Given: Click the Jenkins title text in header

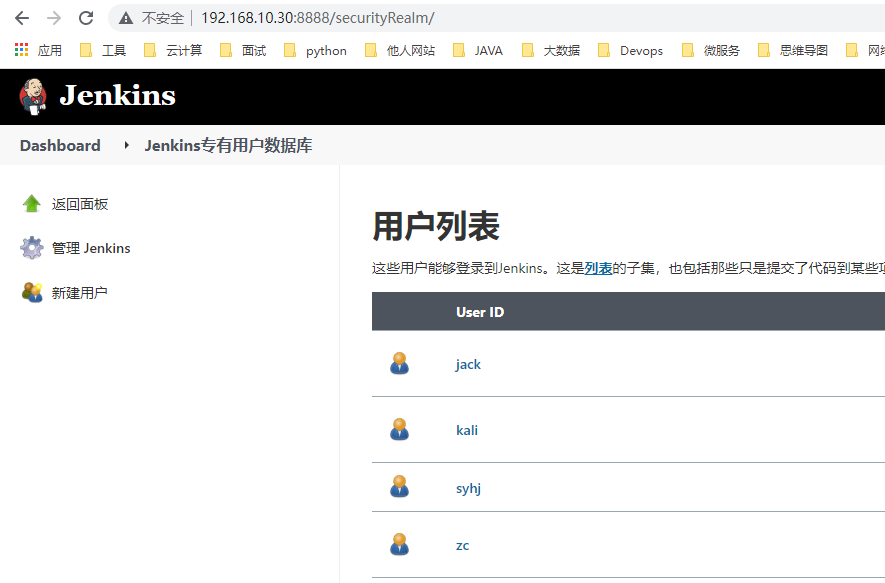Looking at the screenshot, I should click(x=117, y=95).
